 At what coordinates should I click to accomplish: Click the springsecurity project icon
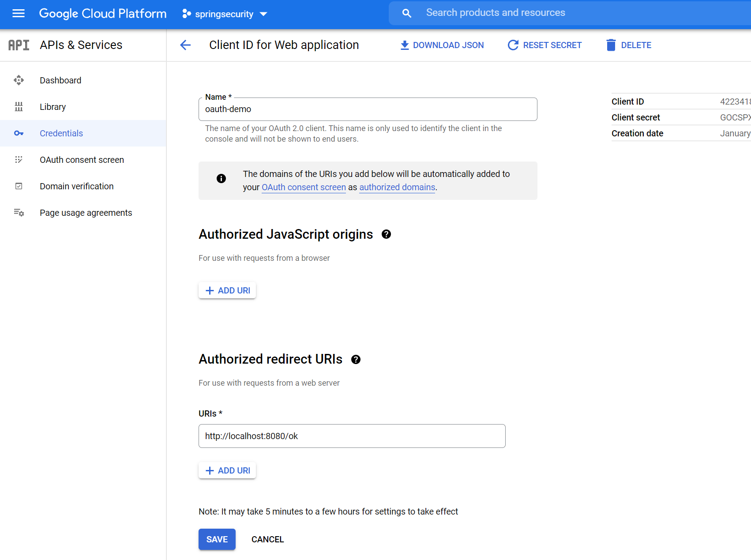click(x=187, y=14)
